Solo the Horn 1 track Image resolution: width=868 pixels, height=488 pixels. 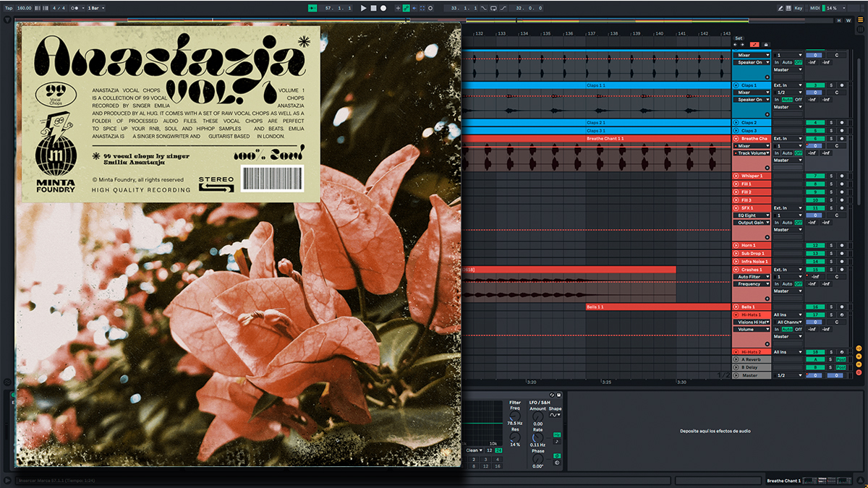(831, 246)
